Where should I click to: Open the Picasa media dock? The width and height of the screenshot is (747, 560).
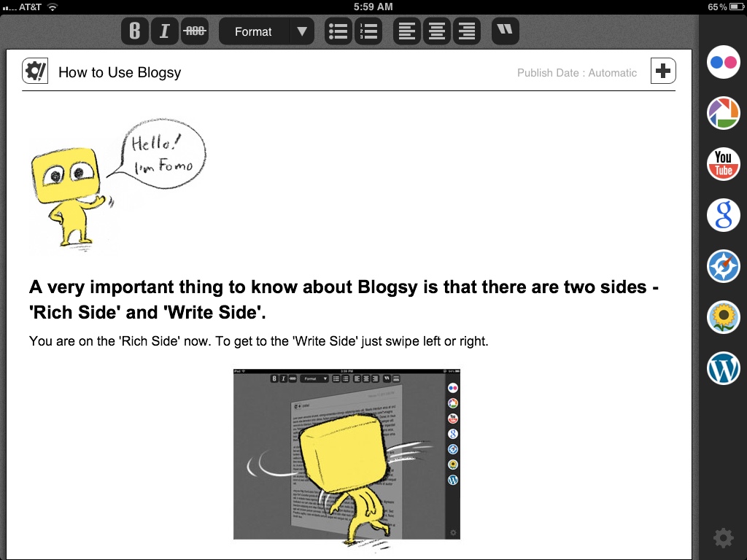723,113
